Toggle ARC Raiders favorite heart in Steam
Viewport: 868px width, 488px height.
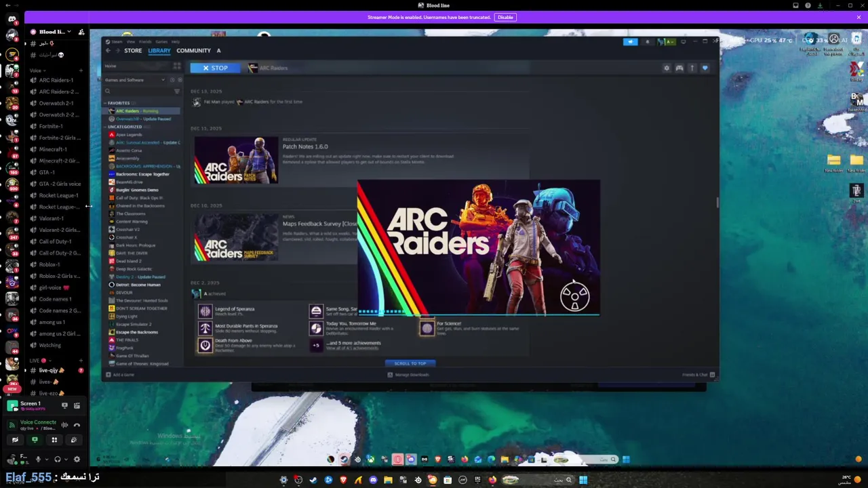coord(705,68)
